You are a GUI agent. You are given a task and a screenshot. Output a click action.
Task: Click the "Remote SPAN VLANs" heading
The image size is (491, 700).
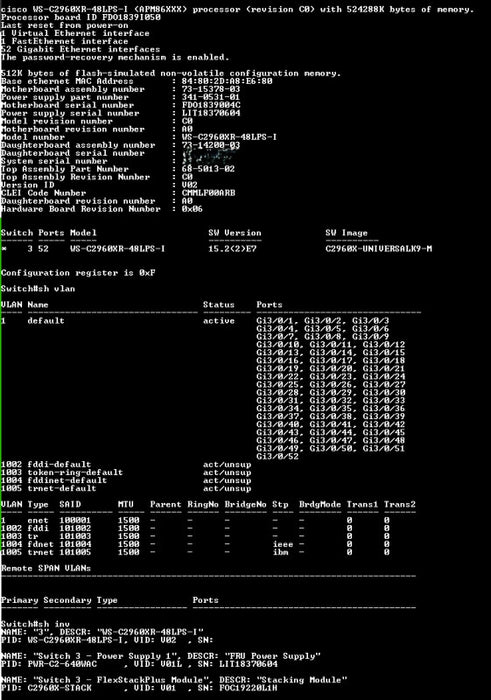(46, 568)
